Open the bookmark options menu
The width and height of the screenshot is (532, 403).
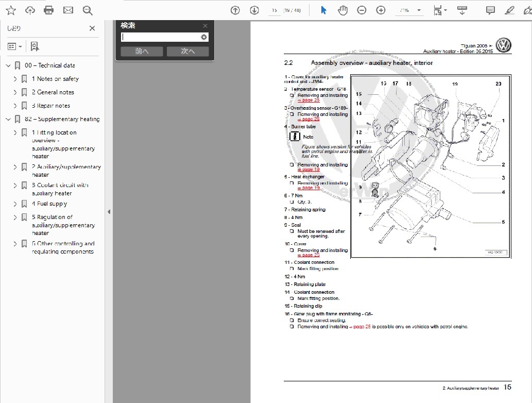[14, 46]
